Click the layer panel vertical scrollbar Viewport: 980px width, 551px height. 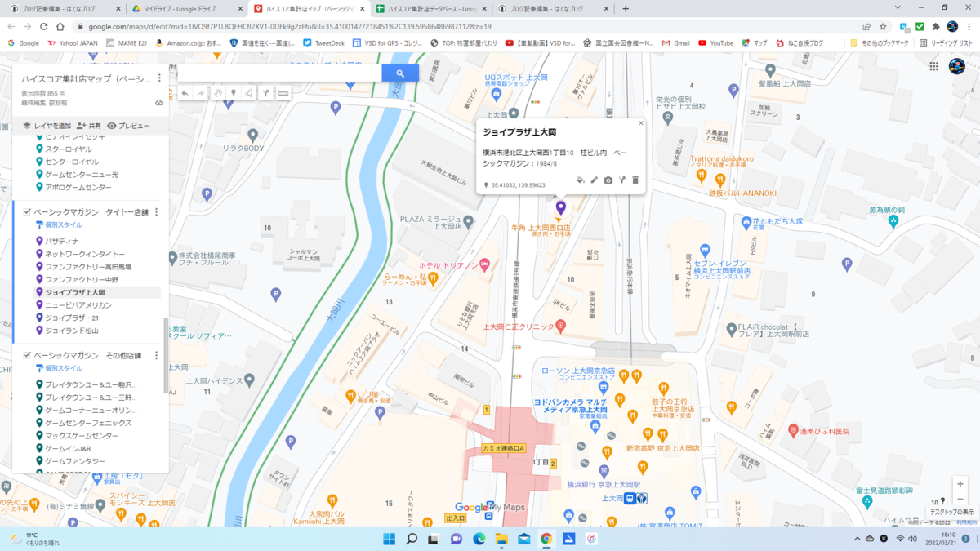pos(167,355)
